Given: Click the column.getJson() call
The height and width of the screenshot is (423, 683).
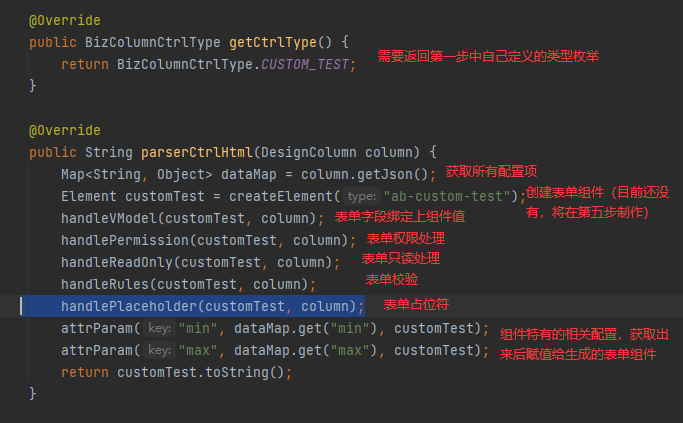Looking at the screenshot, I should pos(365,174).
